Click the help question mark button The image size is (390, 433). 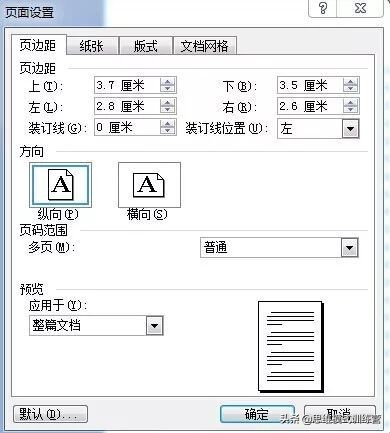click(x=323, y=8)
